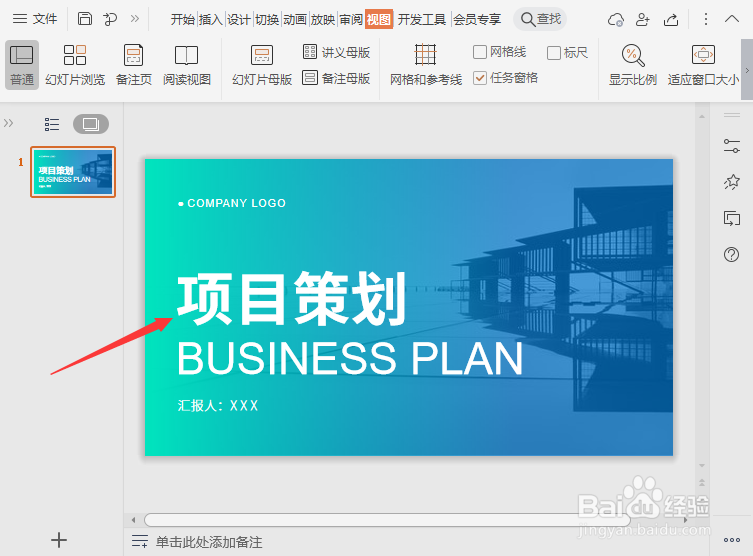Open the 开发工具 tab
Screen dimensions: 753x556
(422, 20)
